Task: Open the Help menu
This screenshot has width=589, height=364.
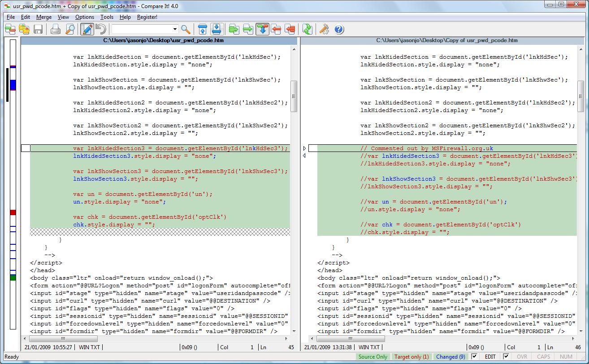Action: pos(125,17)
